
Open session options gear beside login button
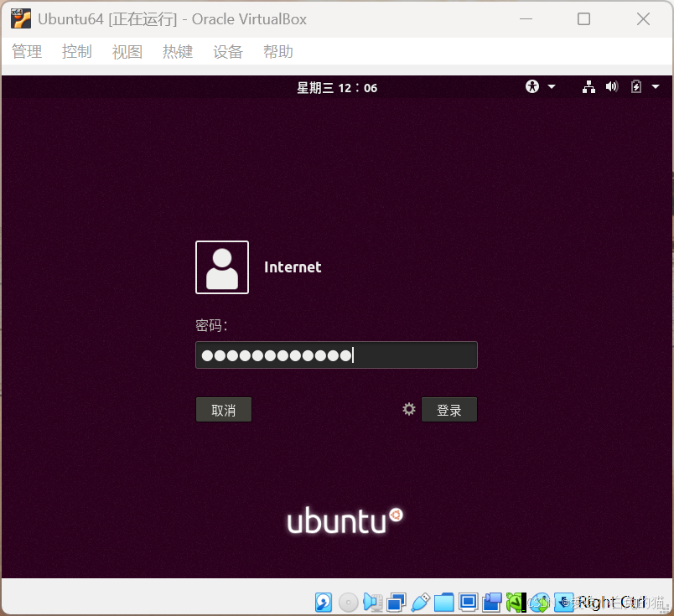click(409, 409)
